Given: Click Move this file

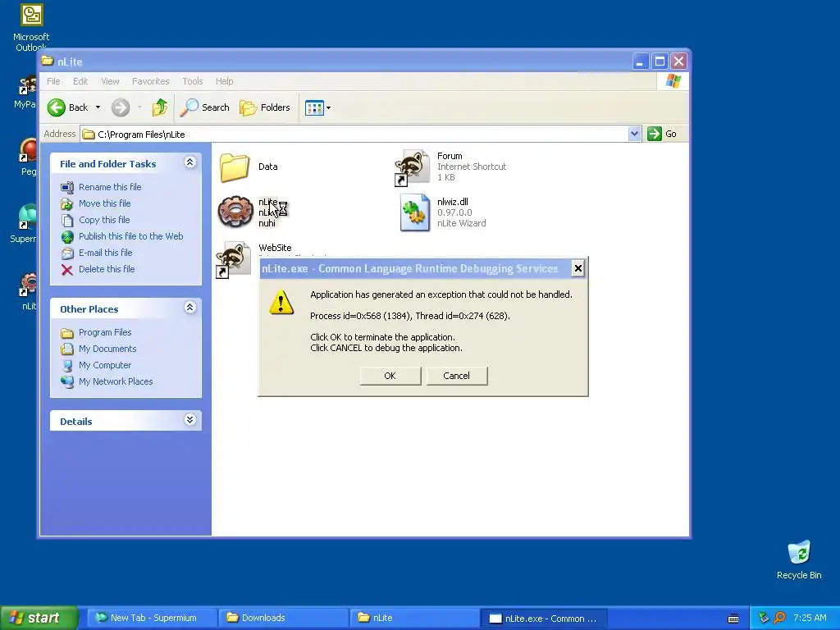Looking at the screenshot, I should point(104,203).
